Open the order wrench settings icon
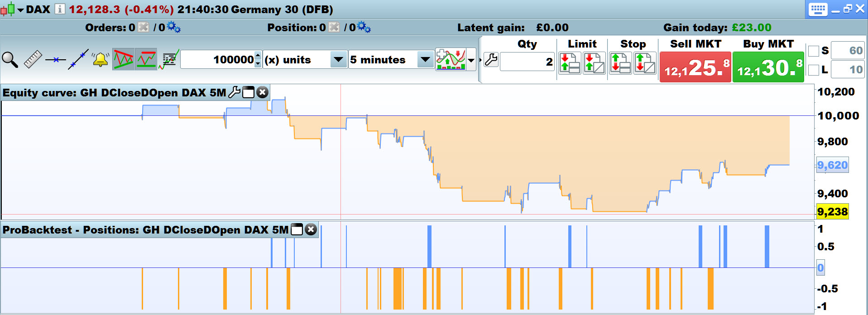 pyautogui.click(x=491, y=60)
